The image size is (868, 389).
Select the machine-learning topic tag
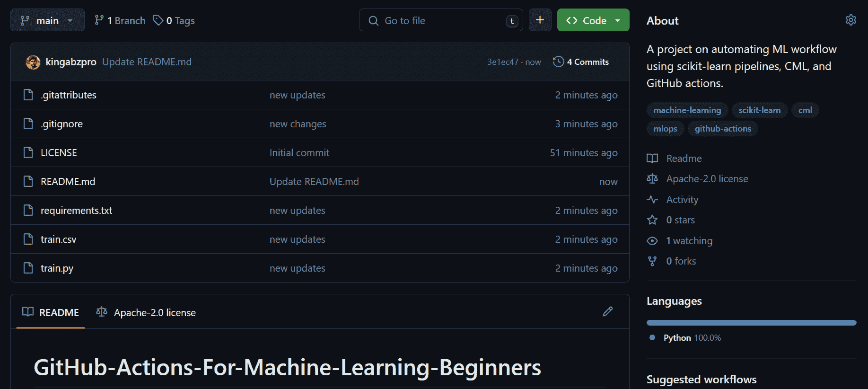(687, 110)
